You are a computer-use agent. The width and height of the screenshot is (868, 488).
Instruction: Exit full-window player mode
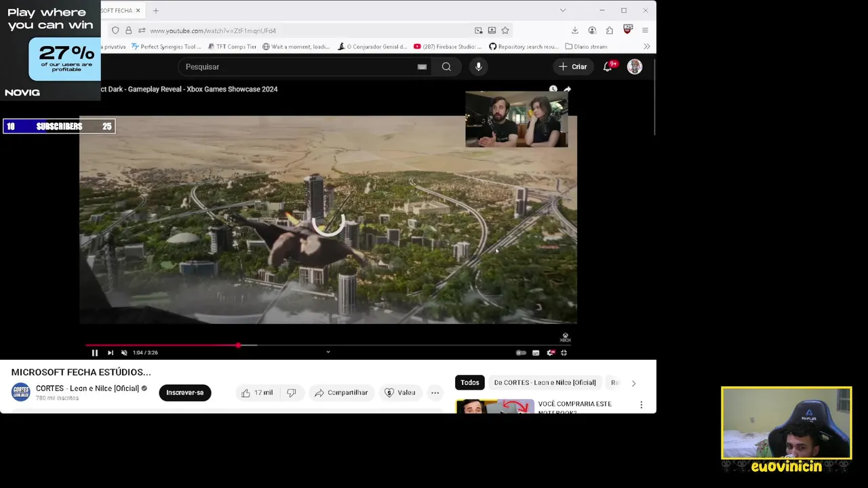tap(564, 352)
